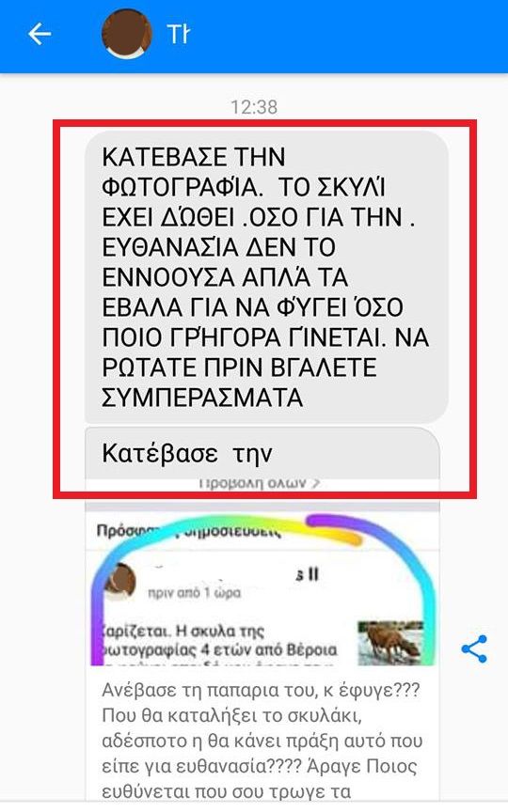Click the red highlight rectangle border

pos(265,123)
